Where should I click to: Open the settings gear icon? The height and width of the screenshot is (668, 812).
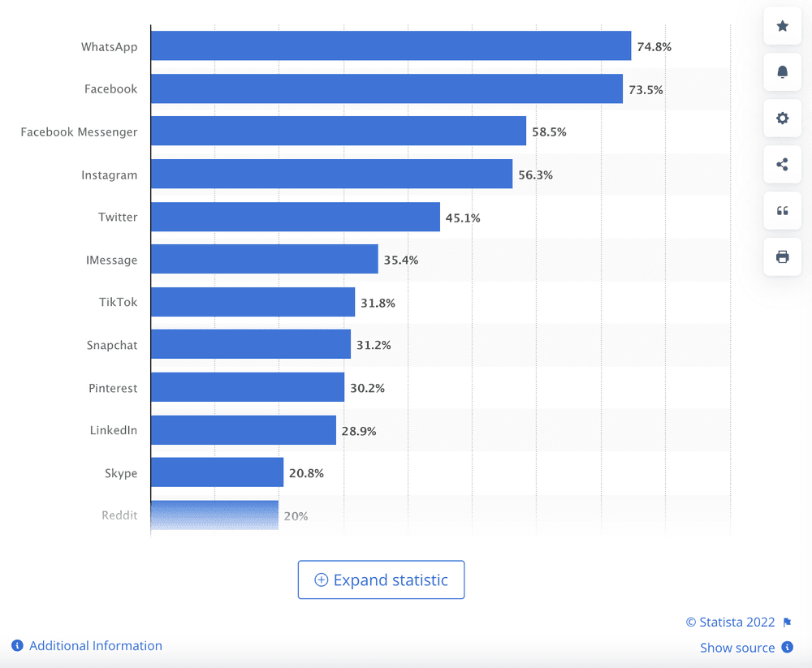coord(782,118)
